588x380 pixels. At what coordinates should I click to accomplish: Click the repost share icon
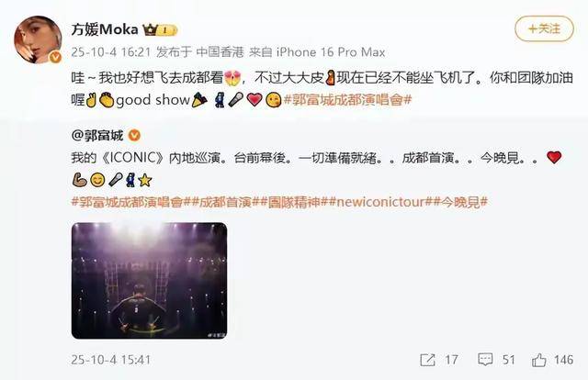point(427,360)
